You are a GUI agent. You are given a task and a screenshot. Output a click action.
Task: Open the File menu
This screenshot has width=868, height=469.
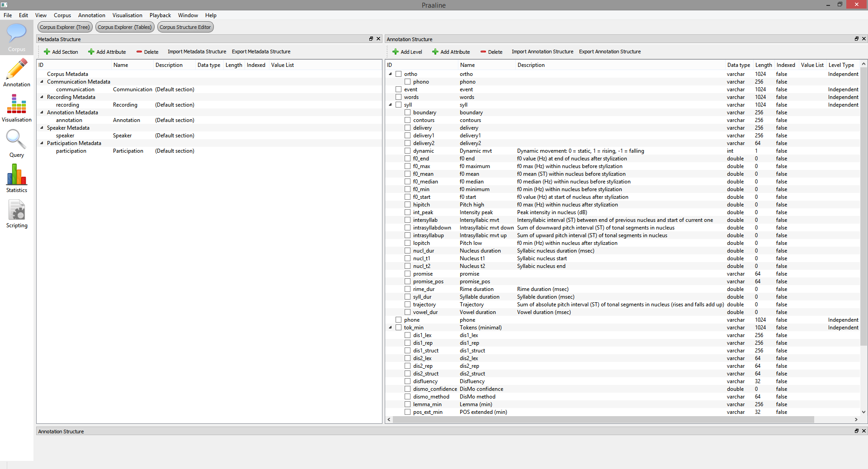[8, 15]
